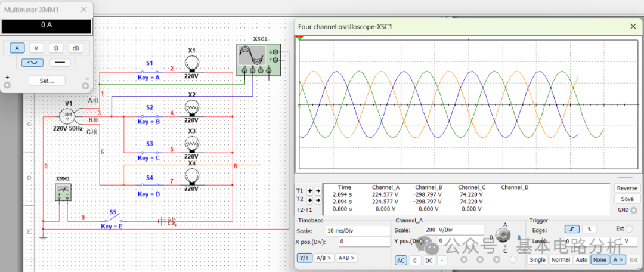This screenshot has width=644, height=272.
Task: Toggle switch S1 (Key = A)
Action: click(x=150, y=72)
